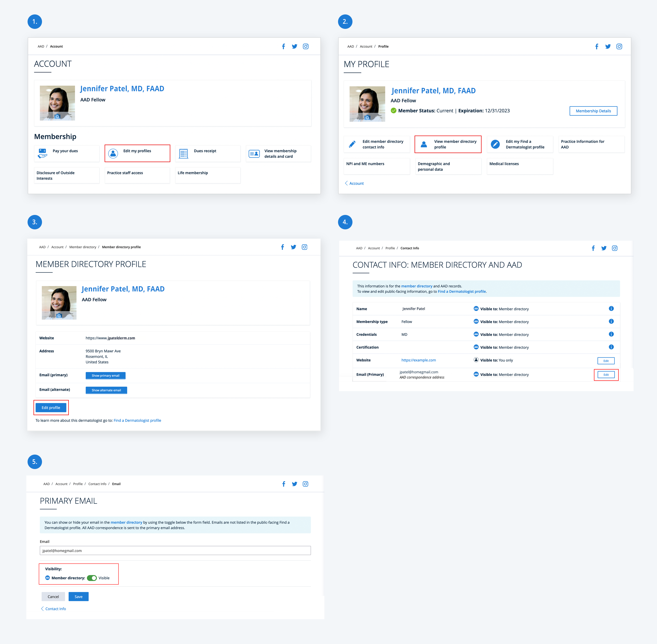
Task: Click Facebook icon in Primary Email panel
Action: [284, 484]
